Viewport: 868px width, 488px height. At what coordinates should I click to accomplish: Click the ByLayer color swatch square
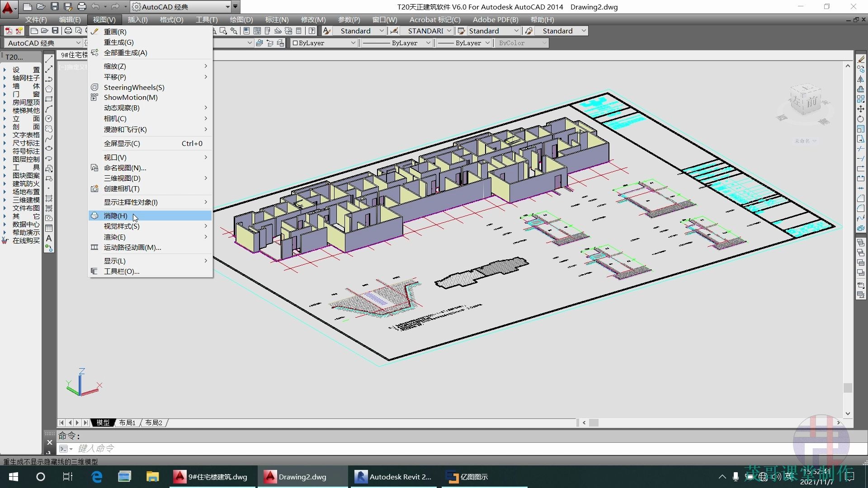(x=295, y=43)
